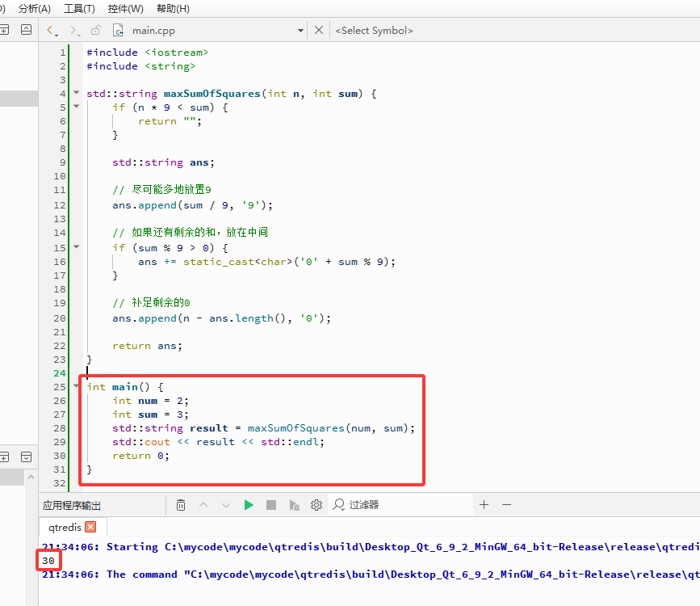Screen dimensions: 700x606
Task: Open the 工具(T) menu
Action: pyautogui.click(x=79, y=9)
